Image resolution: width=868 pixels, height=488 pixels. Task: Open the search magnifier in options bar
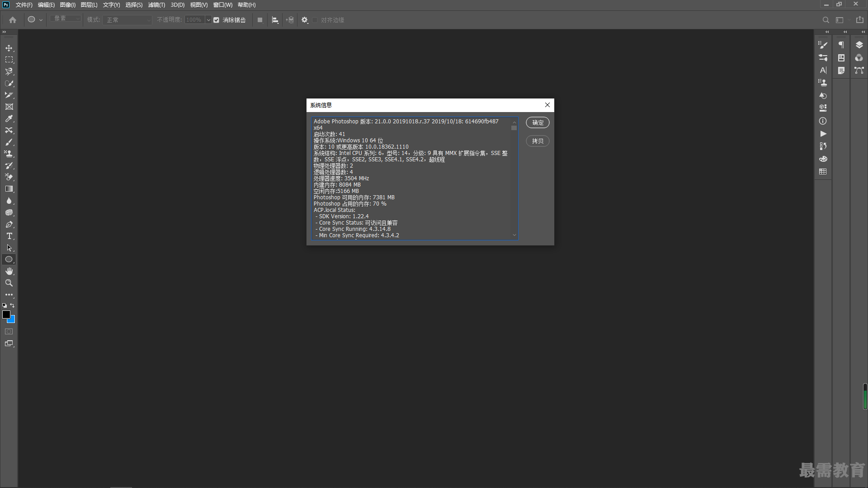826,20
